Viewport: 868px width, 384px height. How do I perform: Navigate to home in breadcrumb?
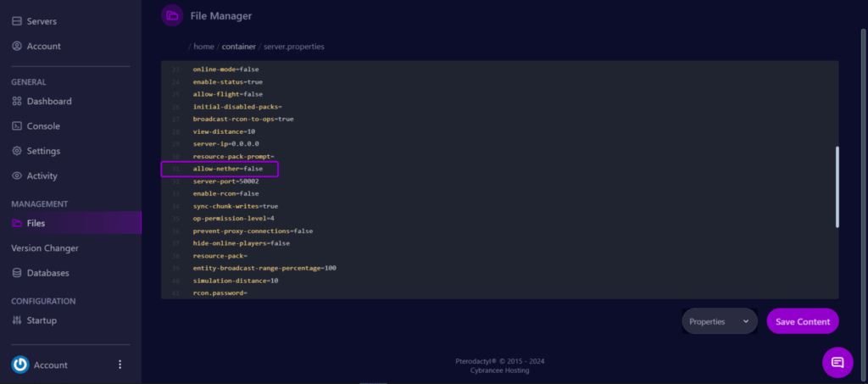[x=203, y=47]
